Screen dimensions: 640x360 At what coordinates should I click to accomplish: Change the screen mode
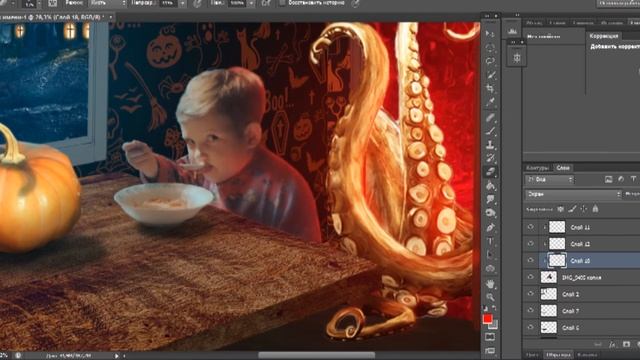pyautogui.click(x=490, y=351)
